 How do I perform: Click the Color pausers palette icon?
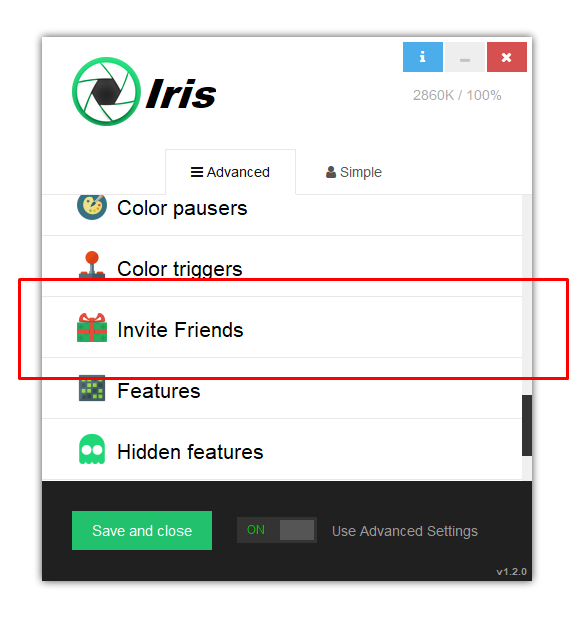coord(92,207)
